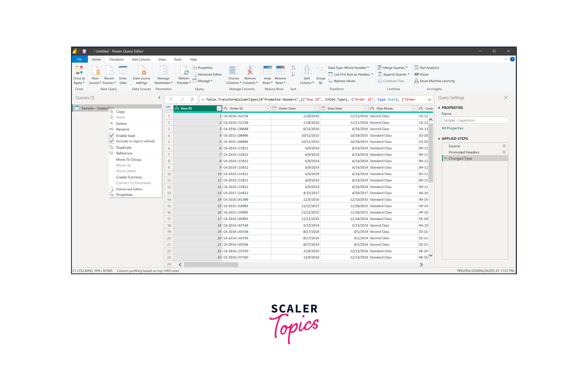The height and width of the screenshot is (380, 588).
Task: Expand the formula bar chevron
Action: 429,99
